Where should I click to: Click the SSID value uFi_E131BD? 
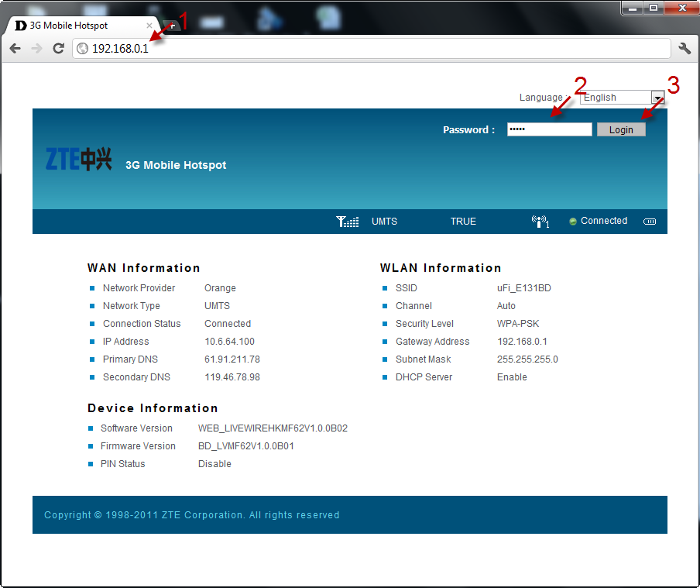click(524, 287)
